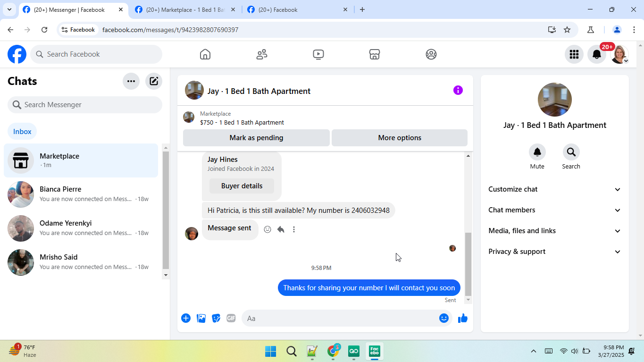Open Chats options (three dots) button
Image resolution: width=644 pixels, height=362 pixels.
pos(131,81)
